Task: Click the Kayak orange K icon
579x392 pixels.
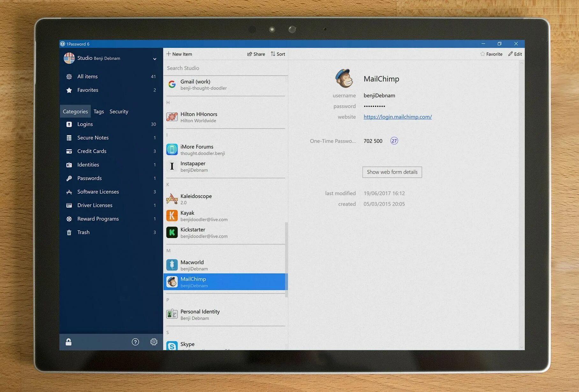Action: 172,216
